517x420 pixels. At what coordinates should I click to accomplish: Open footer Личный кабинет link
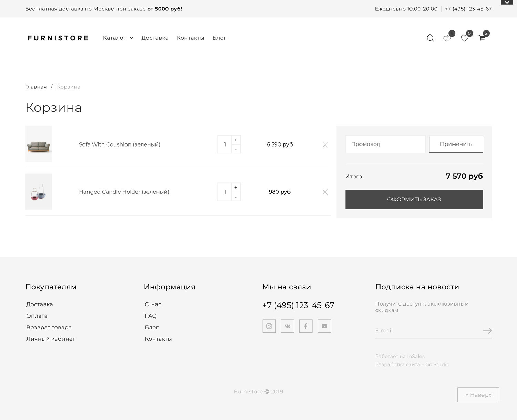51,339
